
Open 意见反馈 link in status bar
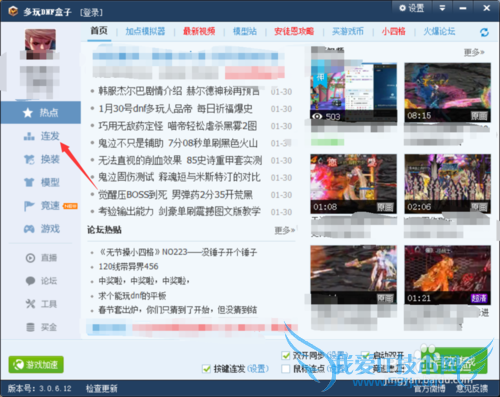click(472, 389)
